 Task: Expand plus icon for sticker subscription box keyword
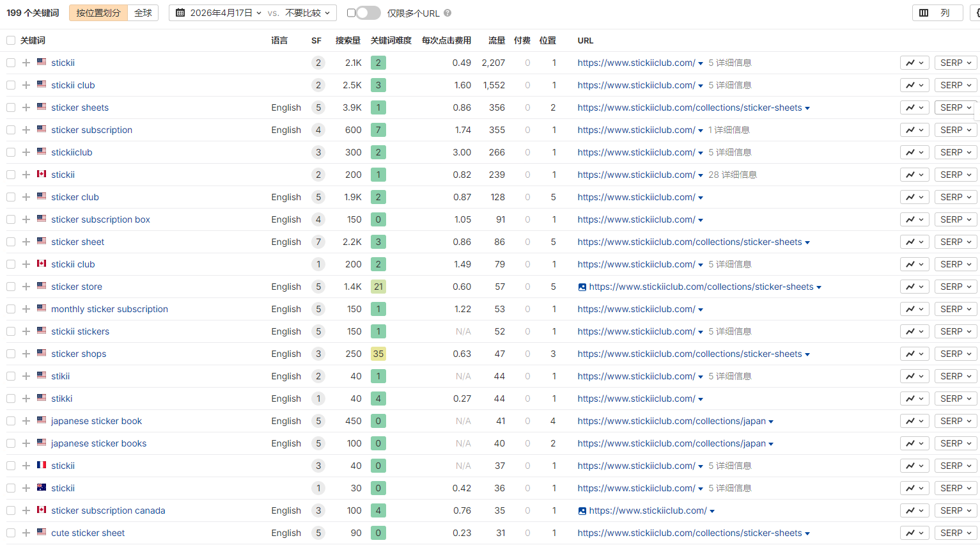point(26,219)
